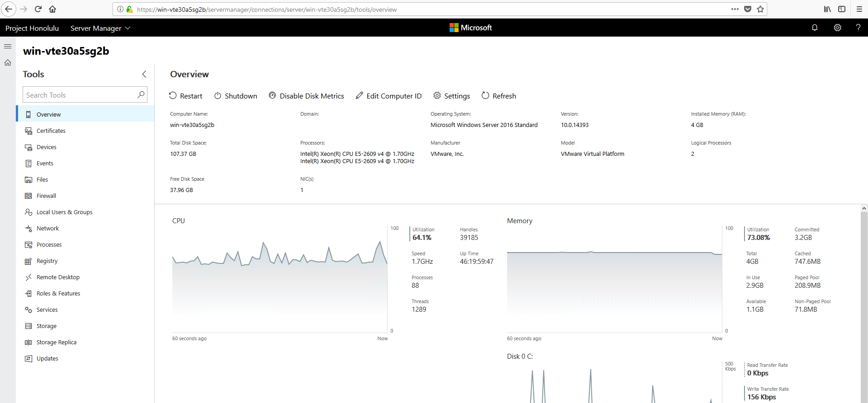Click the help question mark icon
This screenshot has height=403, width=868.
tap(858, 28)
